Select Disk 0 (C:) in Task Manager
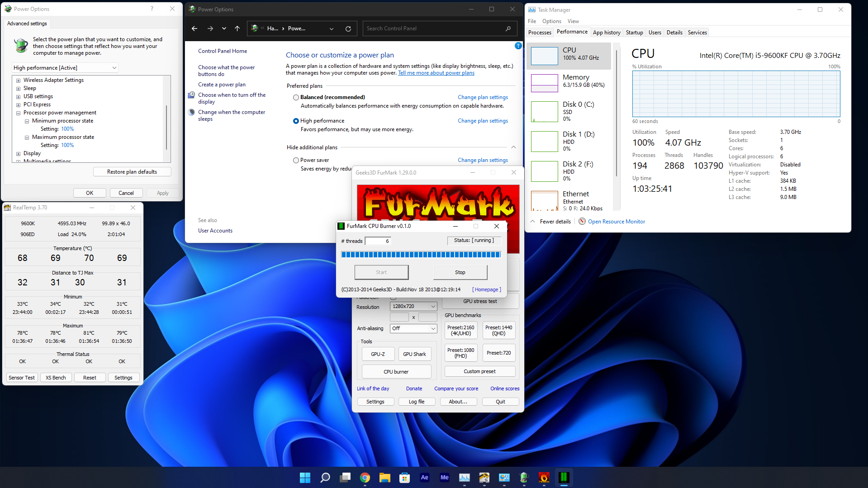 569,111
